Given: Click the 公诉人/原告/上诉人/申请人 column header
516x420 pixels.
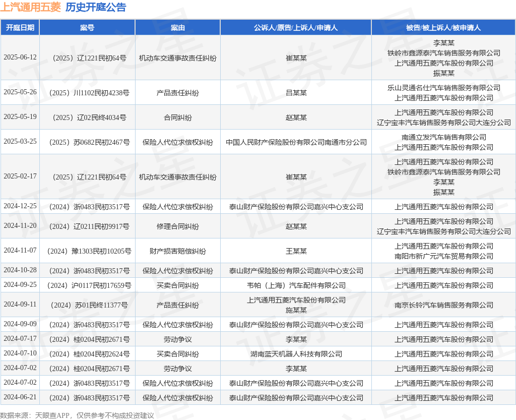Looking at the screenshot, I should tap(296, 28).
